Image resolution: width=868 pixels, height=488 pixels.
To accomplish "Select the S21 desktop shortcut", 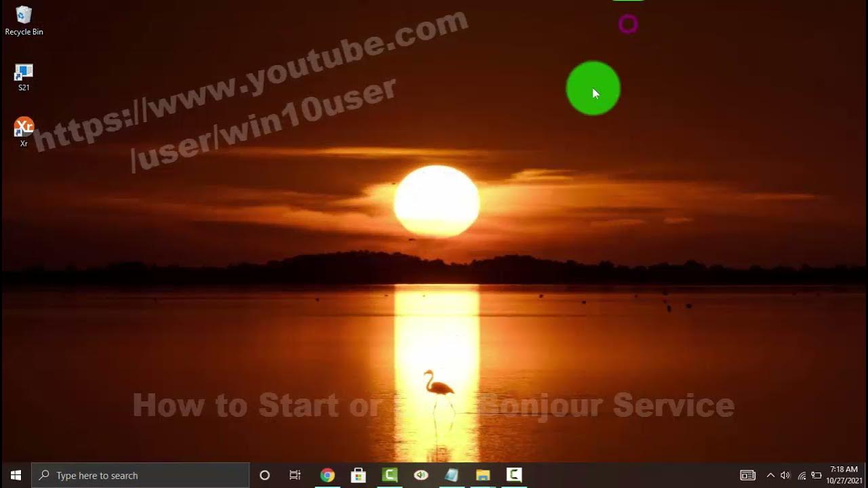I will (x=24, y=77).
